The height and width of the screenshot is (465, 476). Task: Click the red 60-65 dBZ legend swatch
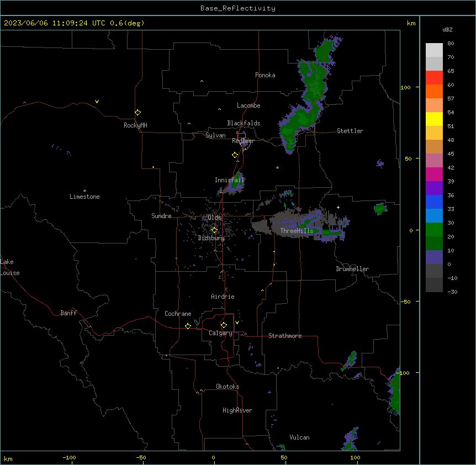coord(434,78)
